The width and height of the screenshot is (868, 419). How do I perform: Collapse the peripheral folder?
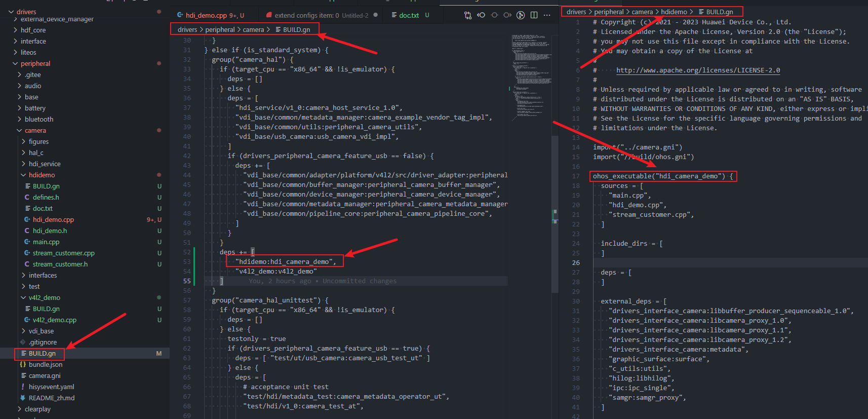click(15, 63)
